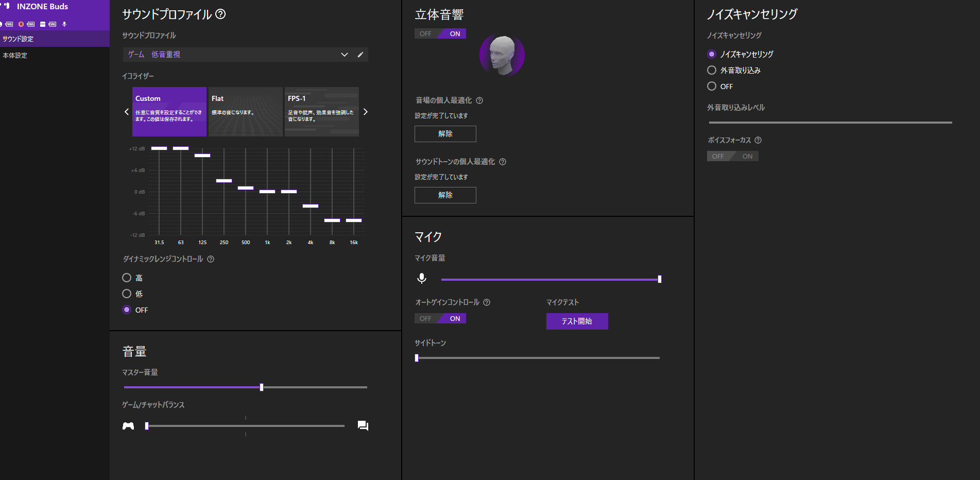Open the ゲーム 低音重視 profile dropdown
This screenshot has width=980, height=480.
pyautogui.click(x=237, y=55)
